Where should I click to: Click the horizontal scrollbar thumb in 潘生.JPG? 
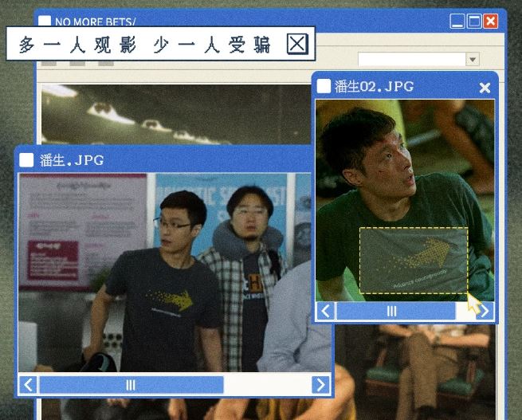131,385
